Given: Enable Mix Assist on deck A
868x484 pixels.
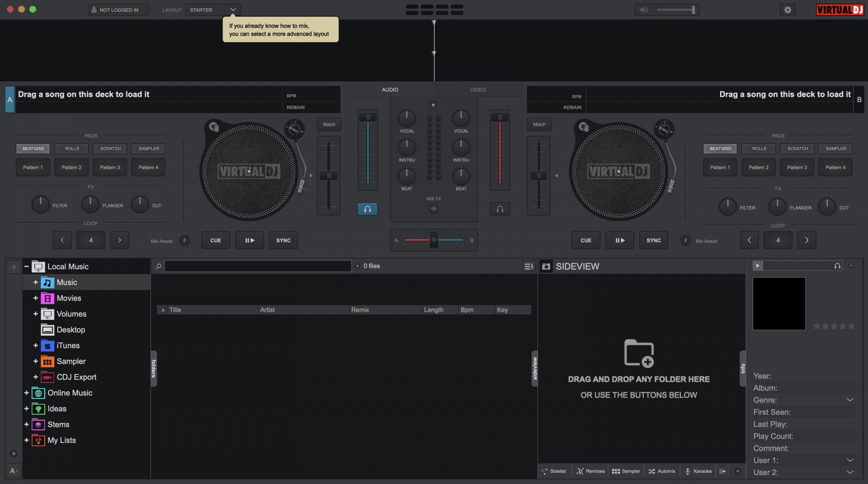Looking at the screenshot, I should (184, 241).
